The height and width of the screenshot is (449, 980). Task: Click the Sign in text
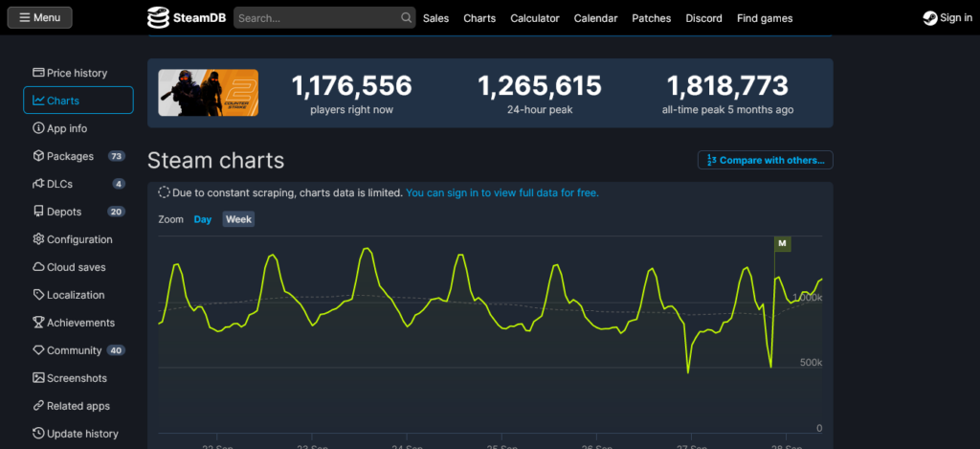(x=956, y=17)
